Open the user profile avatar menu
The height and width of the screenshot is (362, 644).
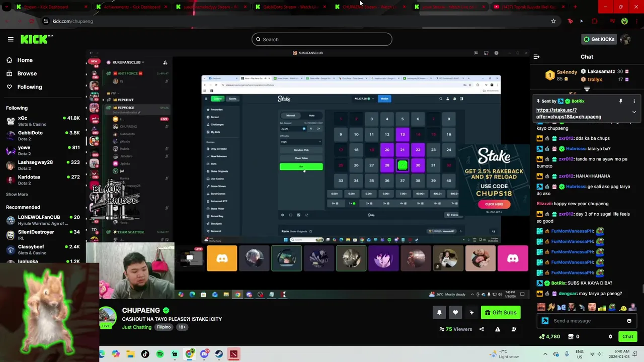coord(625,39)
